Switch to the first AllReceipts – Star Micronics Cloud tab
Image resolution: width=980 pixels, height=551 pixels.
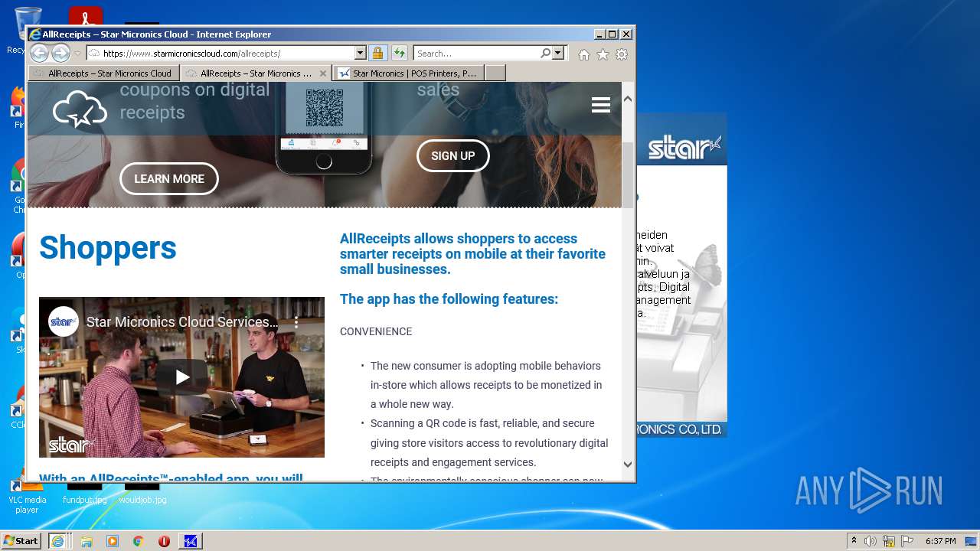coord(104,73)
